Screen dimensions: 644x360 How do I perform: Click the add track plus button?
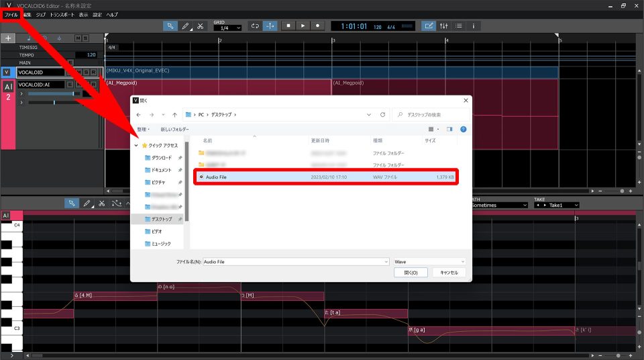(x=9, y=38)
